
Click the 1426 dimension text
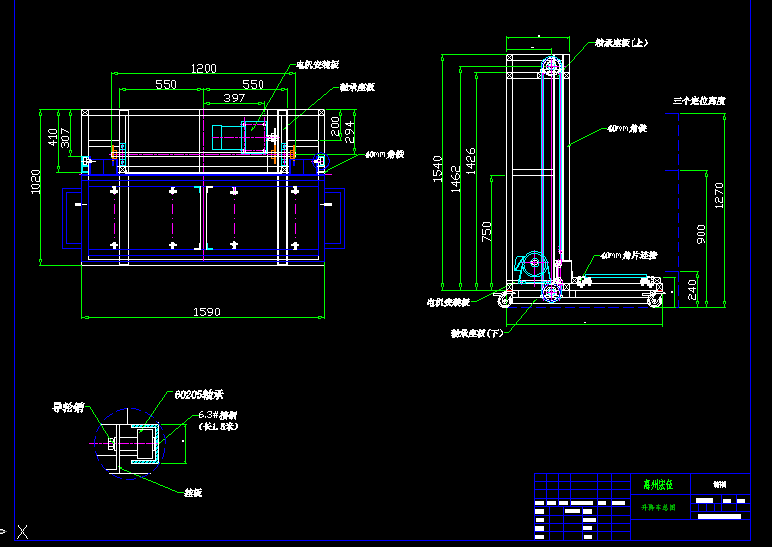471,161
